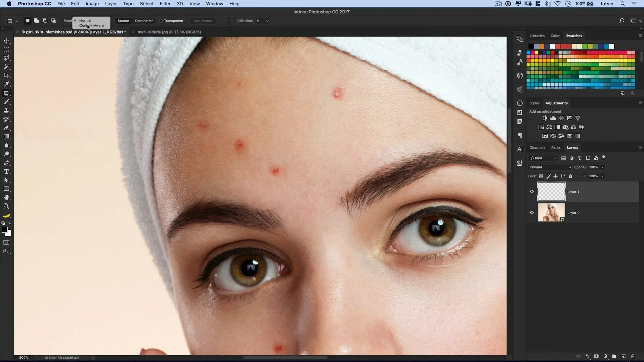Hide Layer 1 visibility eye
This screenshot has width=644, height=362.
pyautogui.click(x=532, y=192)
